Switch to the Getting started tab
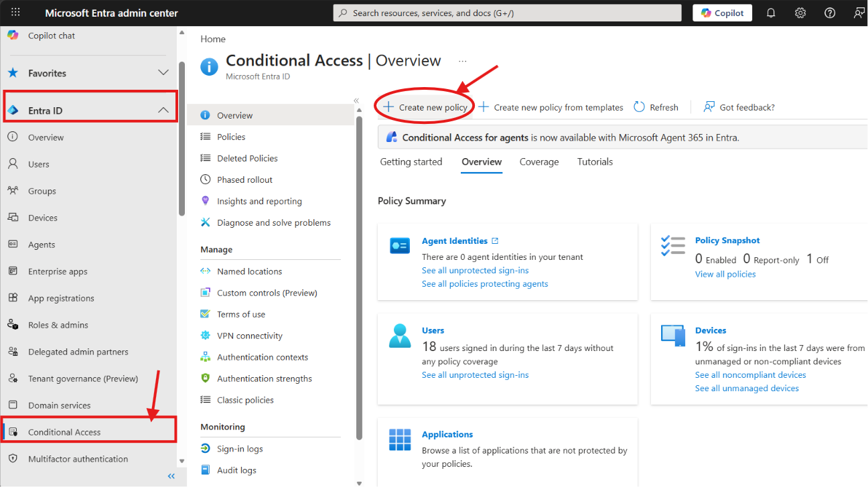 (x=411, y=161)
